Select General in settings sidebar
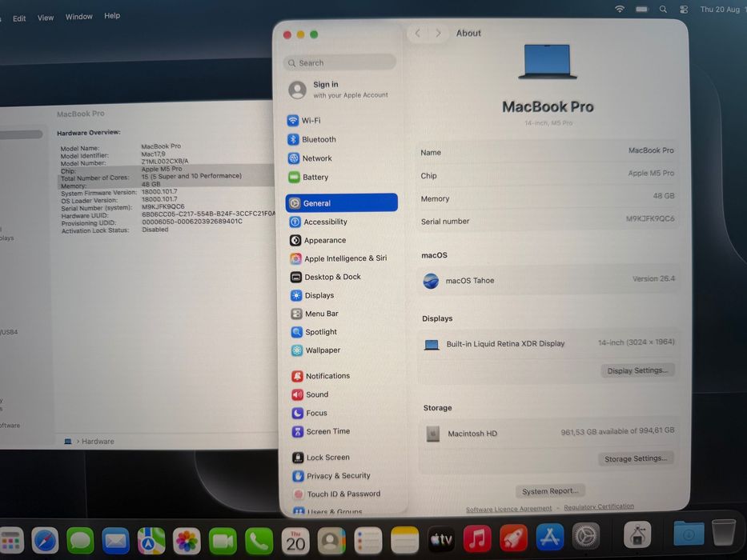The height and width of the screenshot is (560, 747). coord(342,203)
